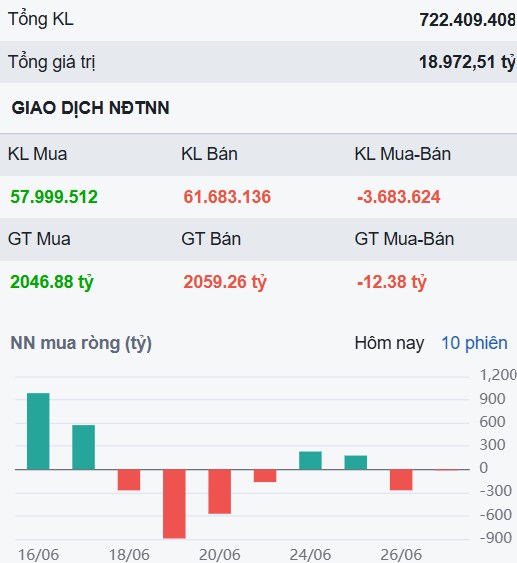The height and width of the screenshot is (563, 517).
Task: Click the KL Bán column header
Action: (209, 154)
